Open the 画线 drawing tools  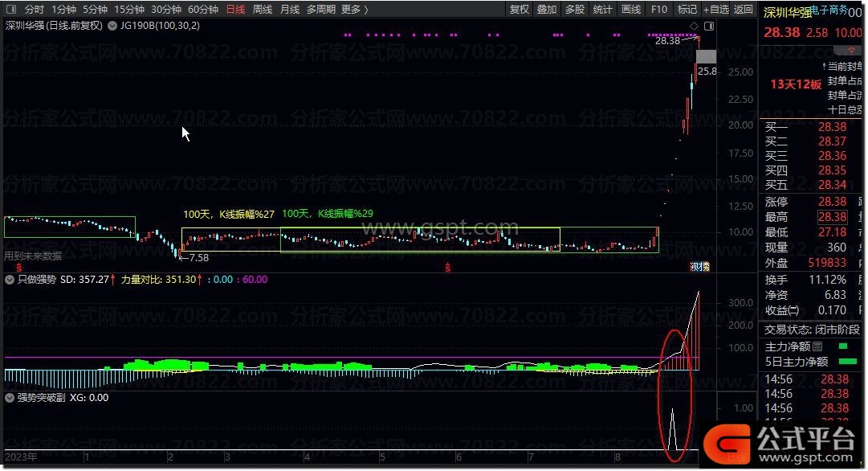pyautogui.click(x=631, y=10)
